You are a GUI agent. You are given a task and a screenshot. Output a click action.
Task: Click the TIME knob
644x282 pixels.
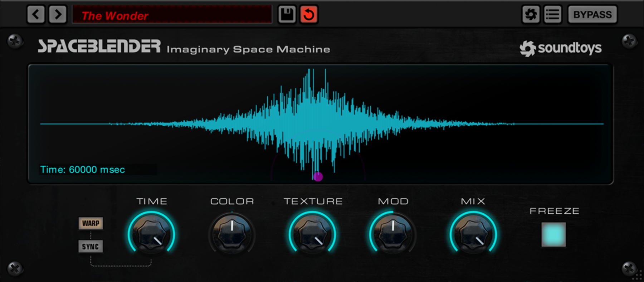[x=152, y=234]
